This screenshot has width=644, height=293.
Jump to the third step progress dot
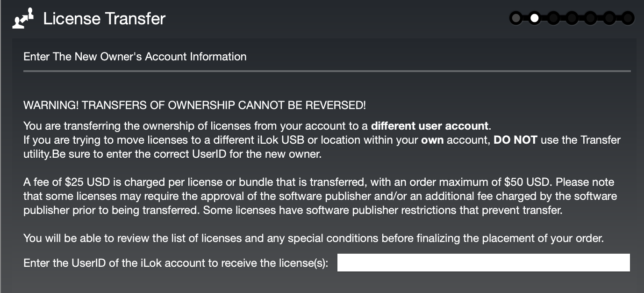[x=553, y=18]
